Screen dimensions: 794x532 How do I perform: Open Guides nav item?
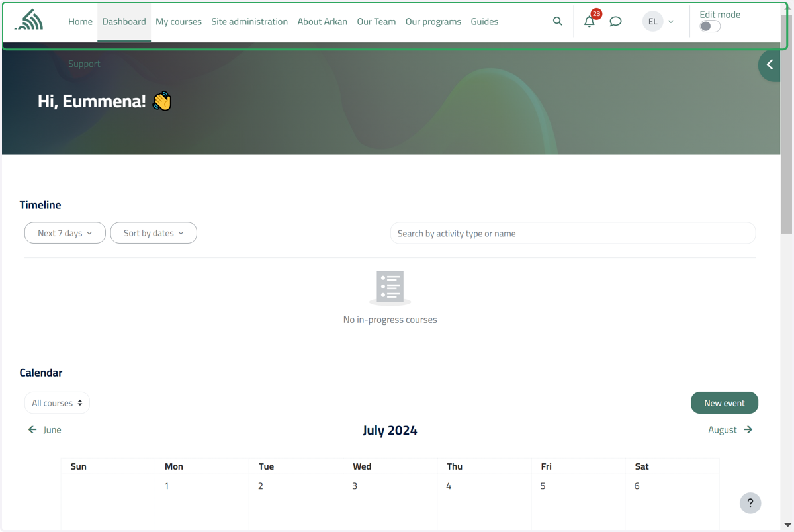coord(484,21)
